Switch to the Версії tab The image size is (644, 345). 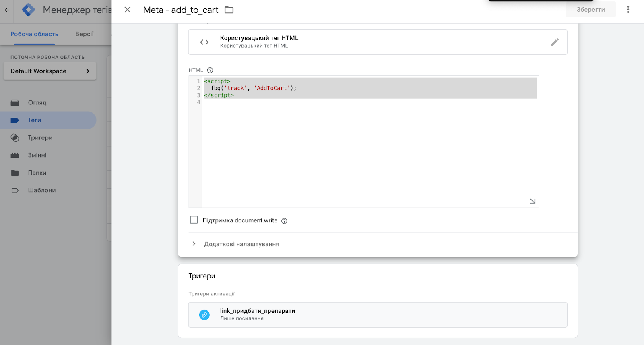[85, 34]
